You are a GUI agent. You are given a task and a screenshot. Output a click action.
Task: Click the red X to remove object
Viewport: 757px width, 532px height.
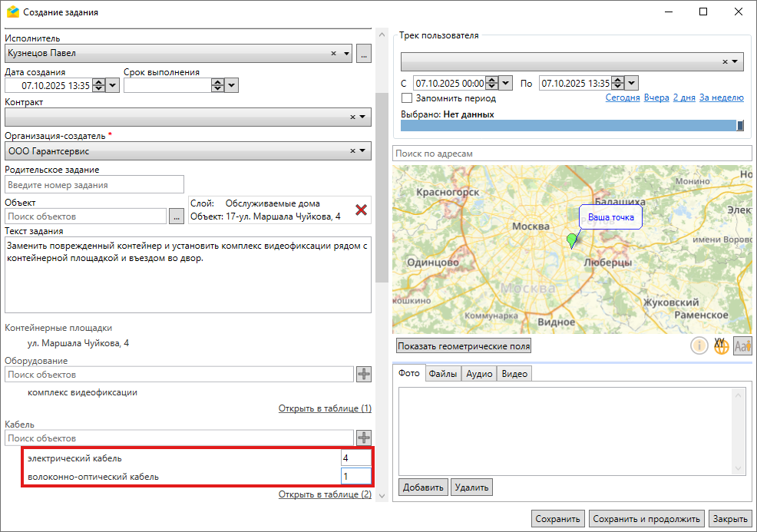tap(360, 210)
